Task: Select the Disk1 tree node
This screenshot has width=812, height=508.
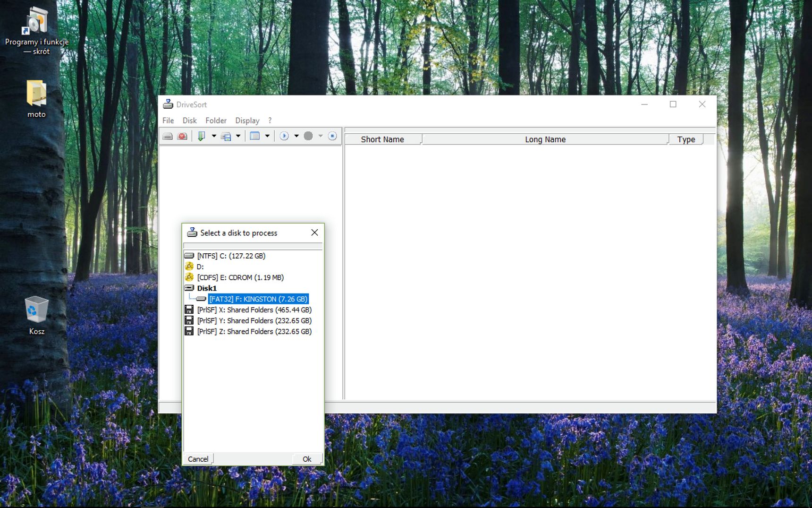Action: 207,288
